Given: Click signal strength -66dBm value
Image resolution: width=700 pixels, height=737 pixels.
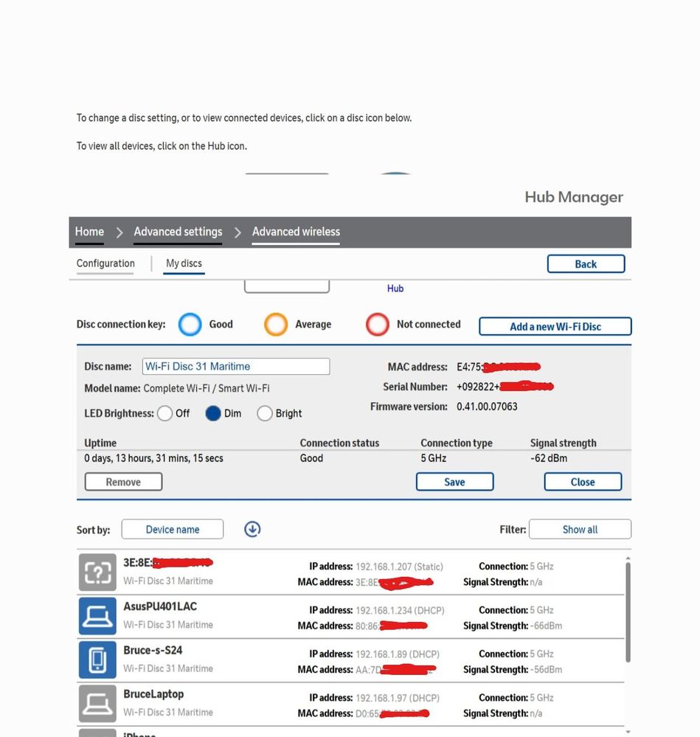Looking at the screenshot, I should tap(546, 626).
